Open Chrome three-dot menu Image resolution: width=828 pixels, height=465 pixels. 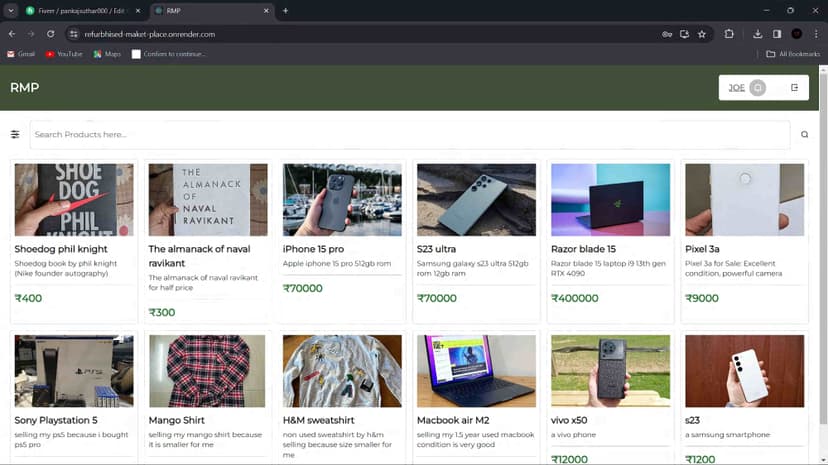click(816, 34)
